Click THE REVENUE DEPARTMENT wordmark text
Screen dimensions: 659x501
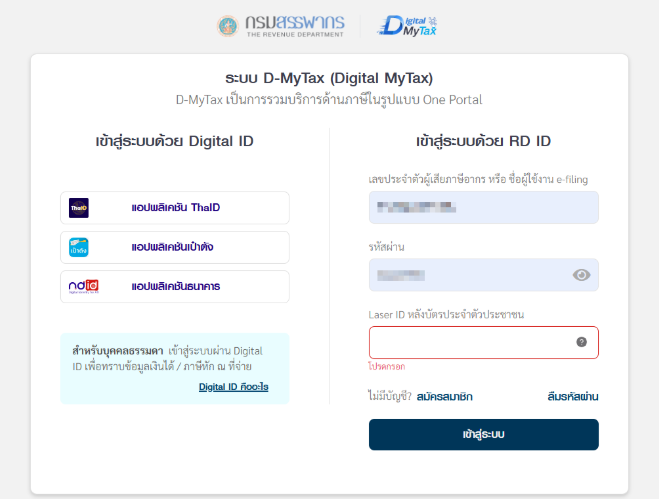[295, 34]
